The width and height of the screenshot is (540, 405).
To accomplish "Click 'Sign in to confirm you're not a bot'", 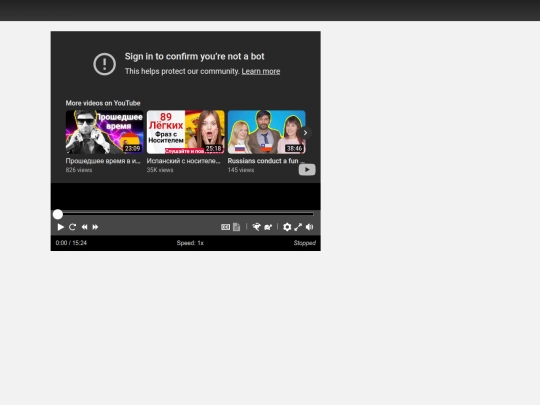I will pos(195,56).
